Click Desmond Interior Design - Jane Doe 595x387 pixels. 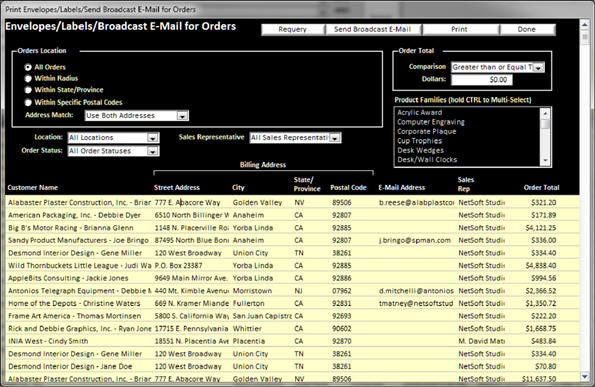point(70,367)
